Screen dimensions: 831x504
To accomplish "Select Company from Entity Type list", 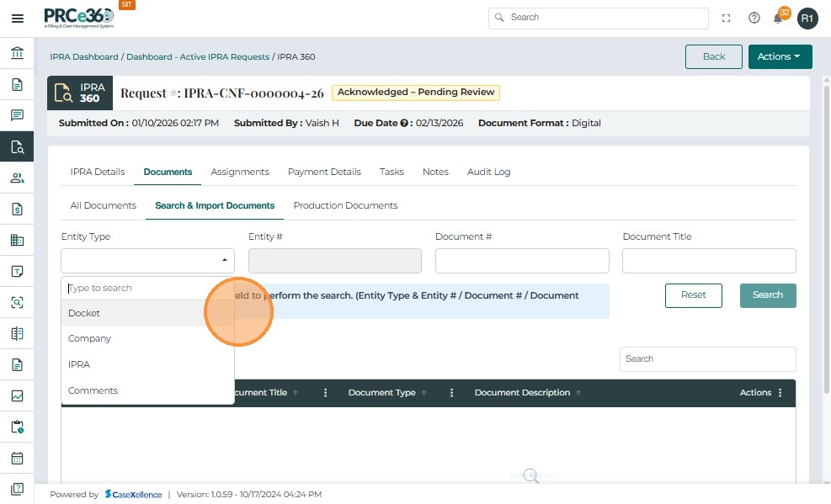I will pyautogui.click(x=147, y=338).
